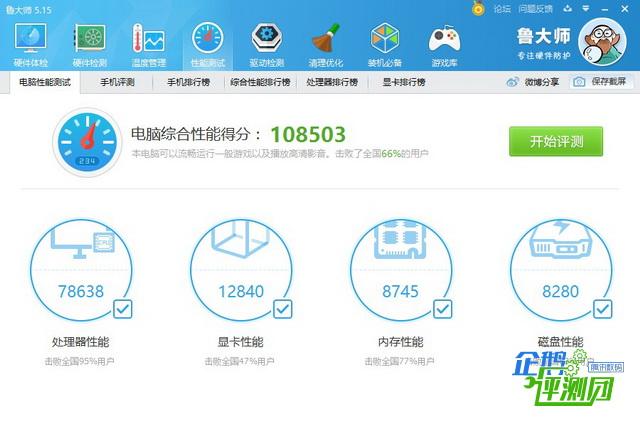The image size is (640, 427).
Task: Click the 微博分享 Weibo share icon
Action: (x=512, y=82)
